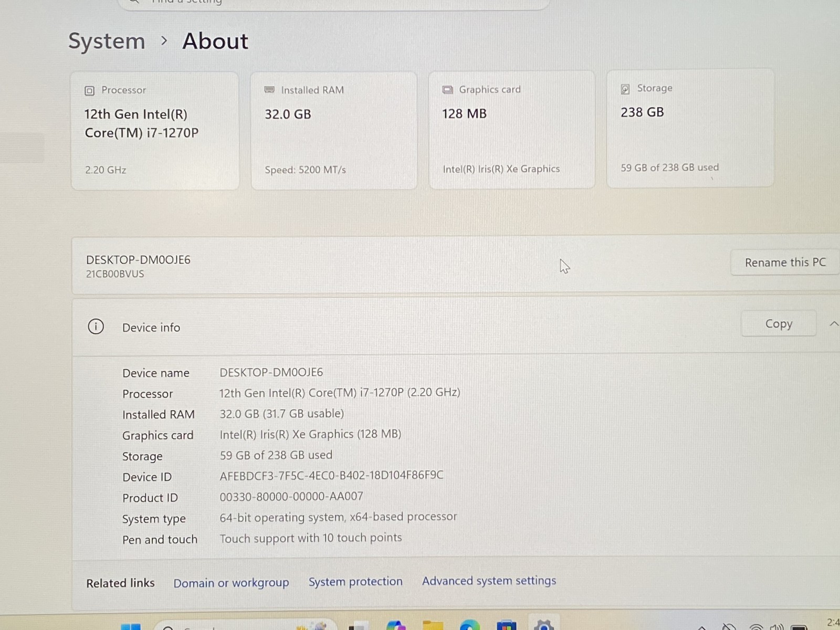Click the 2.20 GHz text on Processor card
The image size is (840, 630).
pyautogui.click(x=106, y=170)
